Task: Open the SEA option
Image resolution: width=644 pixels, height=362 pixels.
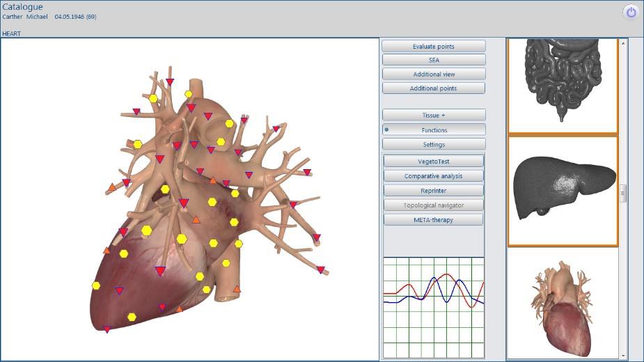Action: 434,60
